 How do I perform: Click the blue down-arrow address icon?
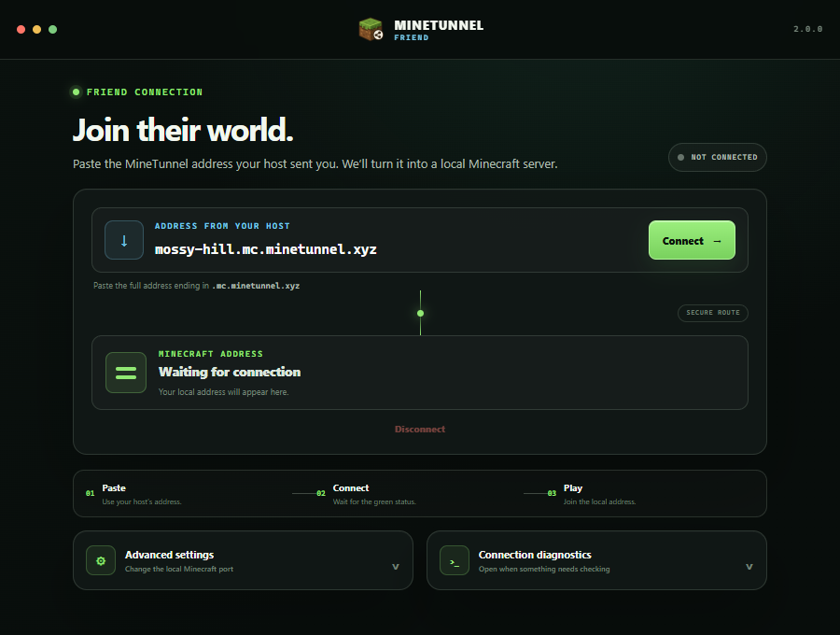point(124,240)
